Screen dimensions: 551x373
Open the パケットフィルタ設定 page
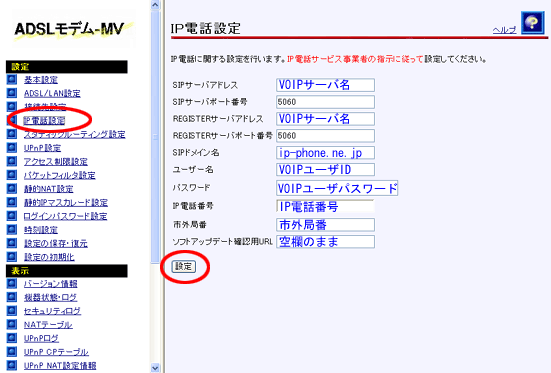point(60,175)
